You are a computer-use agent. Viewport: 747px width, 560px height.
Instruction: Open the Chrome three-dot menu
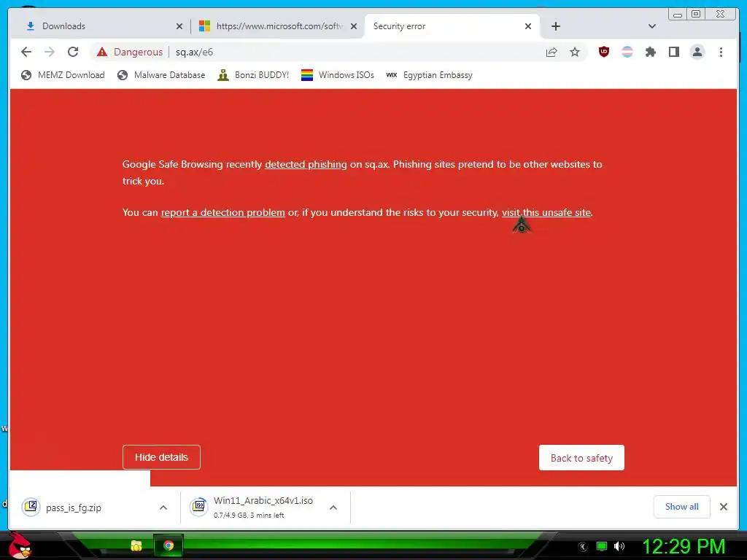(721, 52)
